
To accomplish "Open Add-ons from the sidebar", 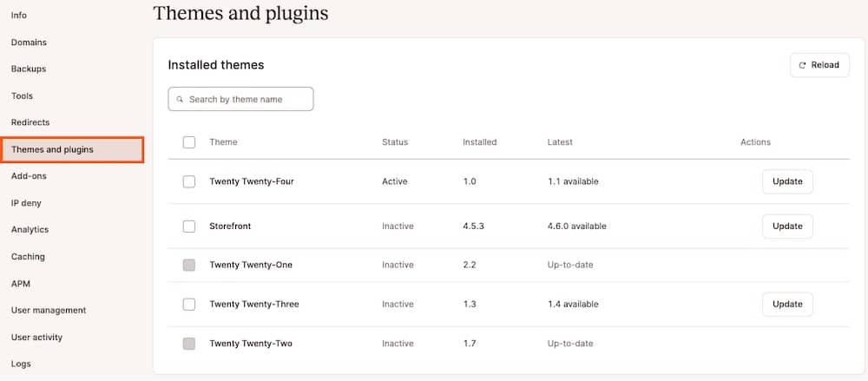I will pos(29,176).
